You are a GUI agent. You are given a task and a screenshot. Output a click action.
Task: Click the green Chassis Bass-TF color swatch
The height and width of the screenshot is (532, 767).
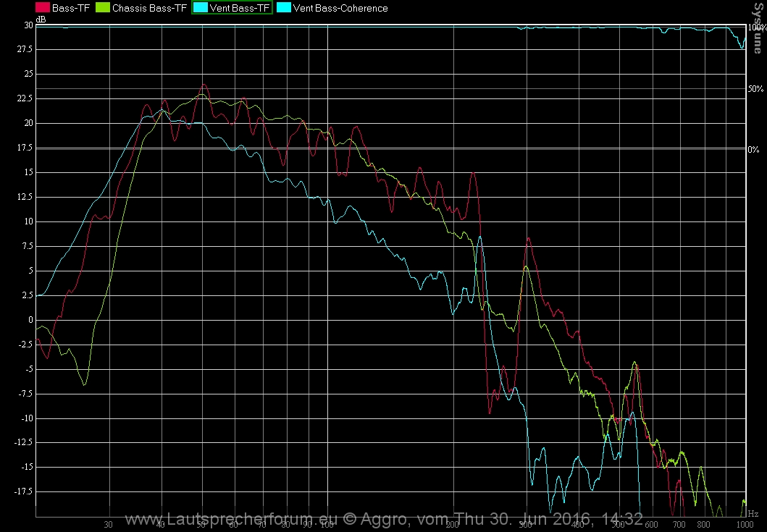(x=103, y=7)
